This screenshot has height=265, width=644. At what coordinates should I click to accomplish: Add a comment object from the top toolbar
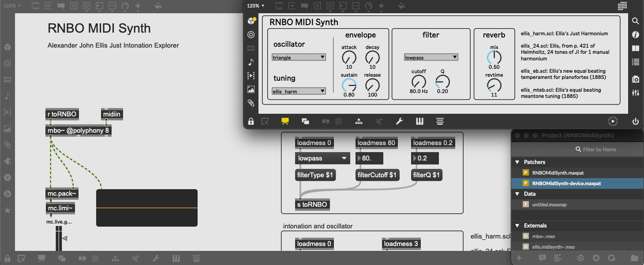[x=304, y=6]
